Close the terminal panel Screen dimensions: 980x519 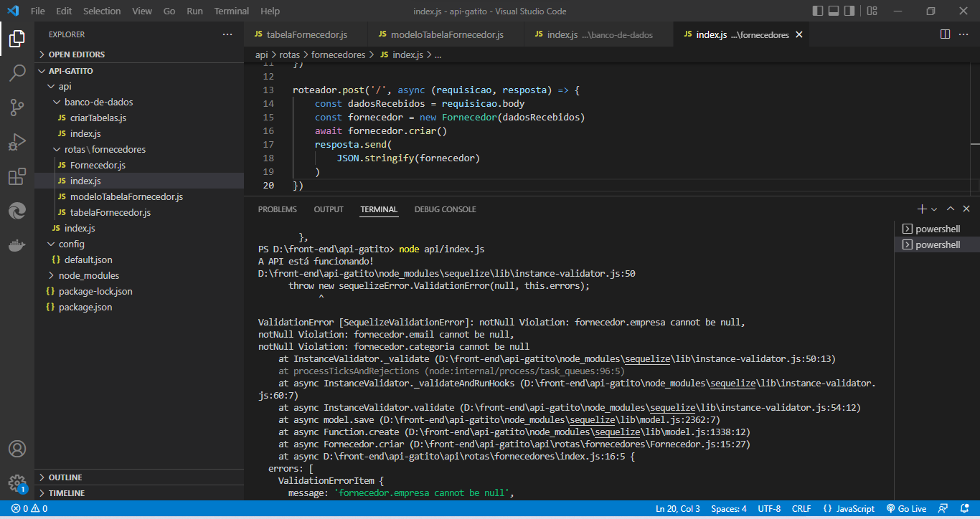966,209
